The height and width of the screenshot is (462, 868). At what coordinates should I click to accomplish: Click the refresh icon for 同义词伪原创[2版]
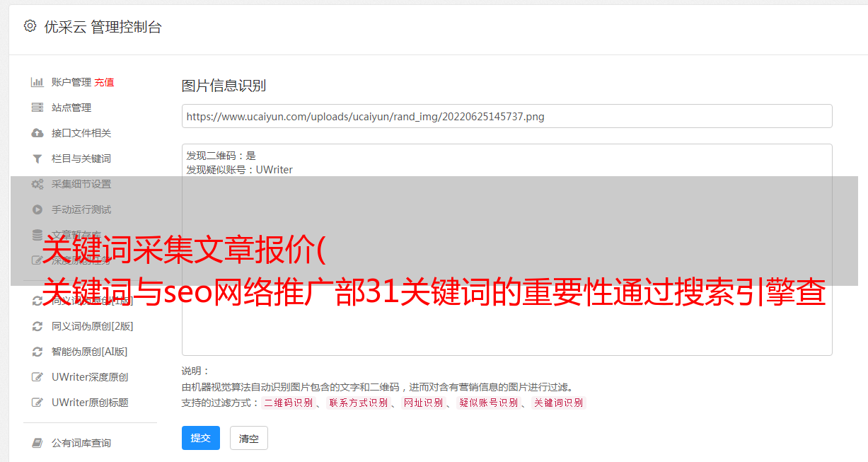[x=37, y=326]
